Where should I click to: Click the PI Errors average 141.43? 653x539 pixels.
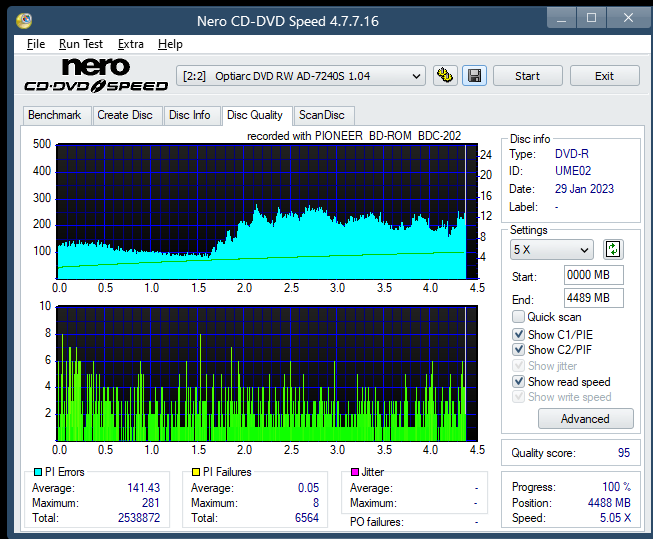tap(144, 488)
